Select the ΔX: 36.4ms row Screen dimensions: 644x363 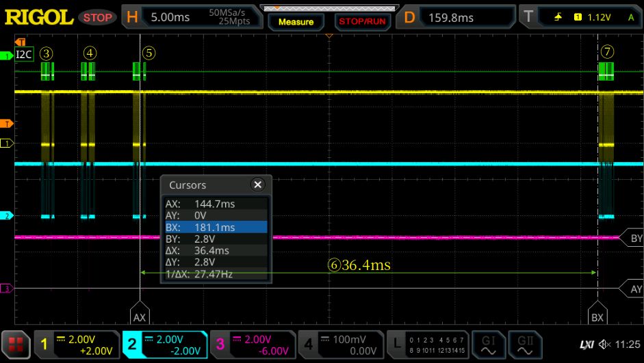point(216,251)
